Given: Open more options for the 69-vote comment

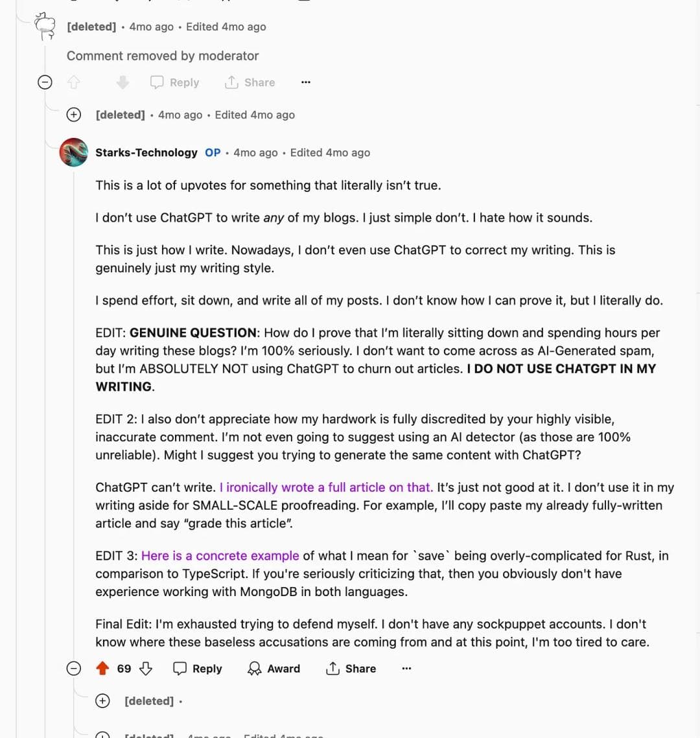Looking at the screenshot, I should pos(406,669).
